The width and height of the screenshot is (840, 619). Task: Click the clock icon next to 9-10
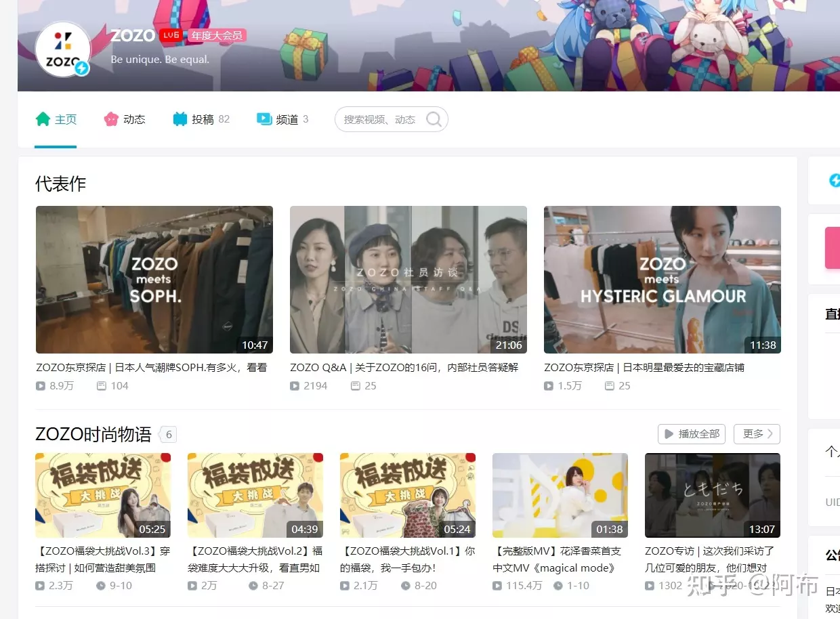tap(101, 586)
